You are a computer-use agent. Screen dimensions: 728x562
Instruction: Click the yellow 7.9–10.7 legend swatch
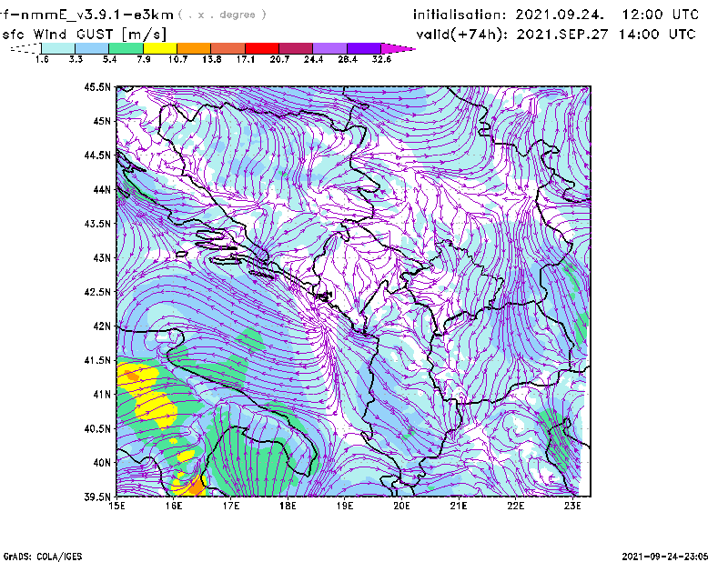[160, 48]
